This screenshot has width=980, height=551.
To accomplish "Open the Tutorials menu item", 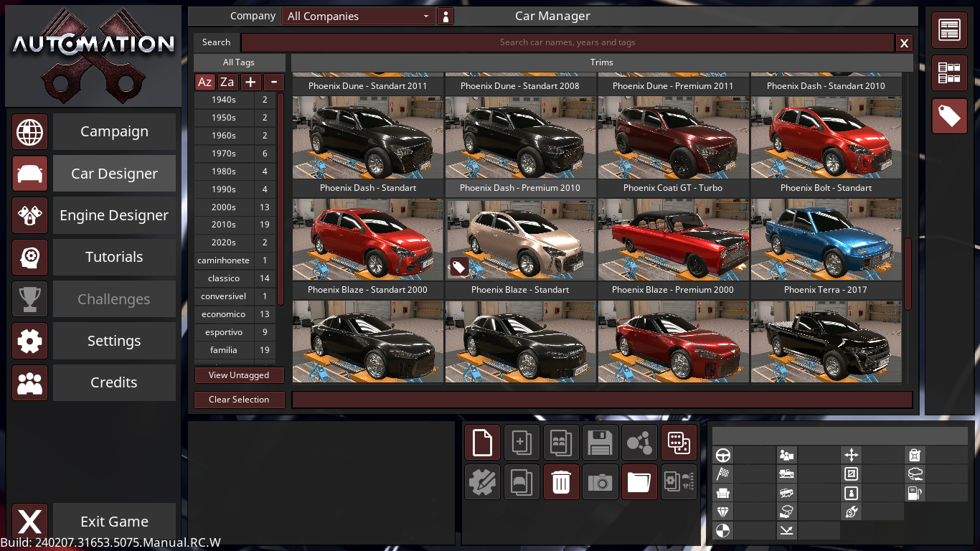I will 114,257.
